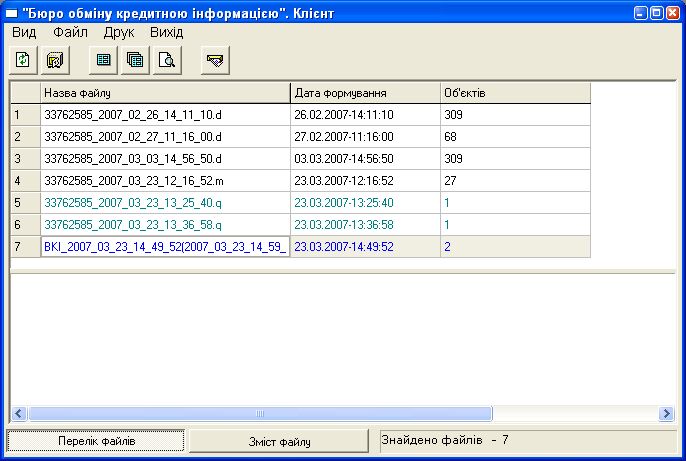The height and width of the screenshot is (461, 686).
Task: Click row number 4 header
Action: [x=25, y=181]
